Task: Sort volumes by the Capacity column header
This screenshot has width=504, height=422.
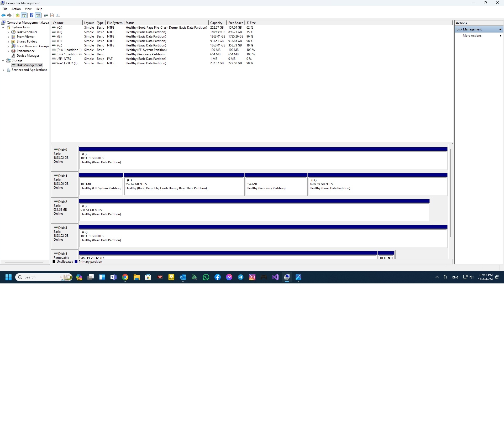Action: pyautogui.click(x=217, y=23)
